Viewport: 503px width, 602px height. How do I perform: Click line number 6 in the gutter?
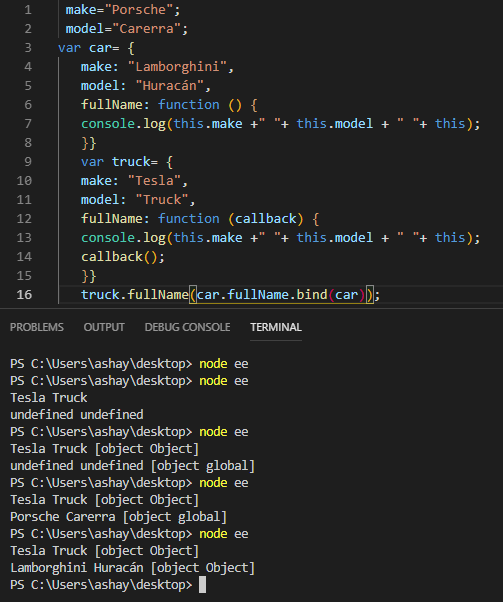tap(28, 104)
